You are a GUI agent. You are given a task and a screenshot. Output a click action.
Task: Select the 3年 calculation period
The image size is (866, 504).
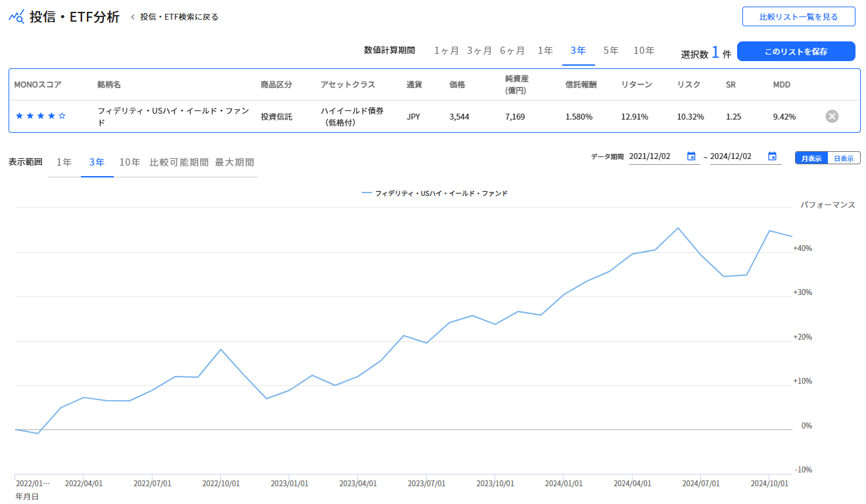pos(578,51)
